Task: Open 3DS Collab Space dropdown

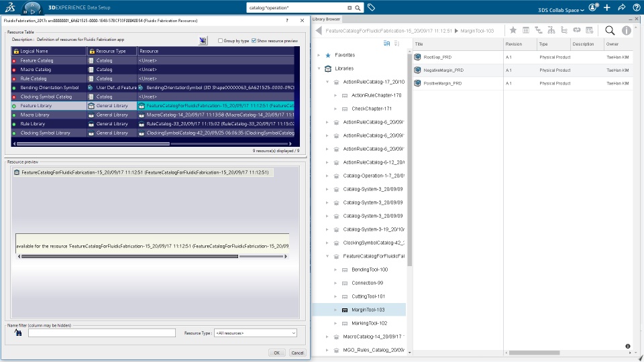Action: 561,10
